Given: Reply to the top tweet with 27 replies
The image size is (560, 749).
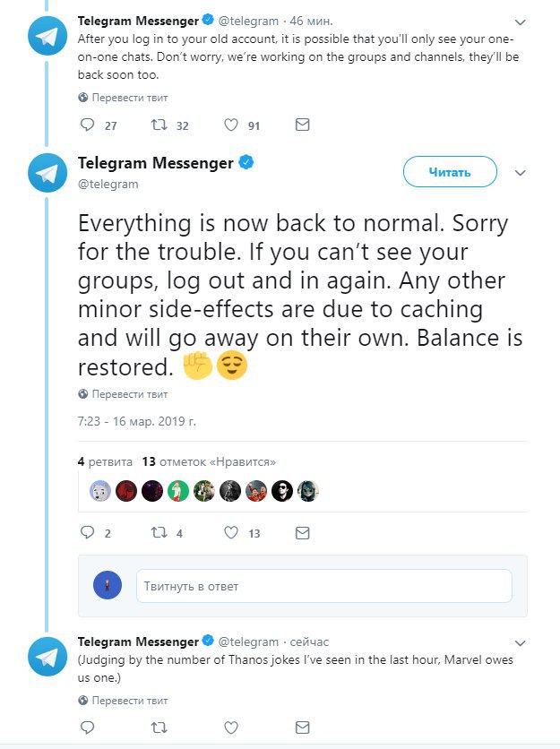Looking at the screenshot, I should (x=88, y=125).
